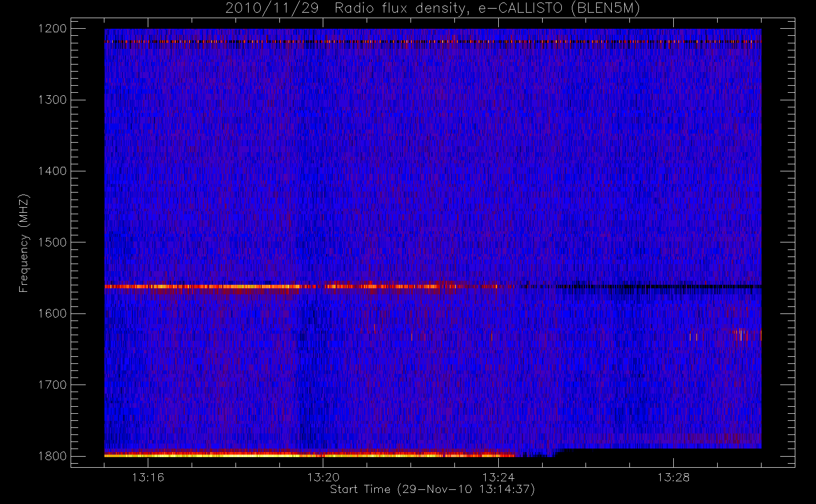The image size is (816, 504).
Task: Click the dotted interference line near 1220 MHz
Action: coord(433,42)
